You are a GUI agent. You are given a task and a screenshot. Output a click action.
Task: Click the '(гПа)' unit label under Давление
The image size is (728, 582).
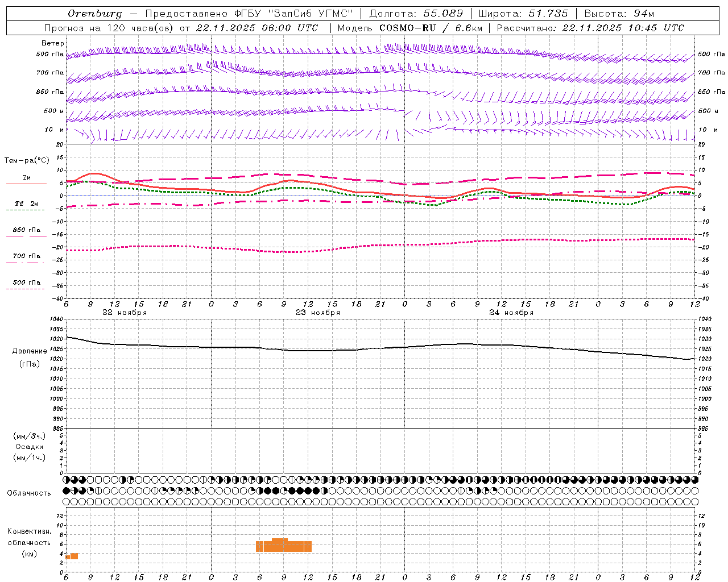[x=30, y=364]
